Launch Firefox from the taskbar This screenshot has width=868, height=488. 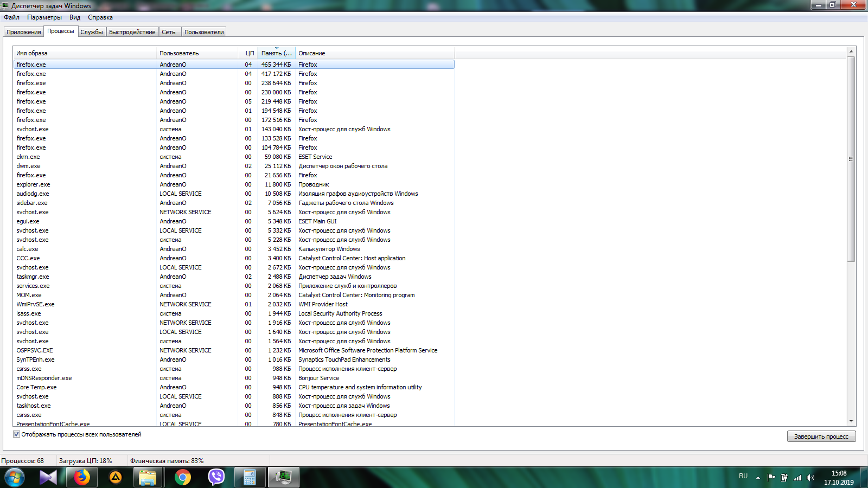82,478
